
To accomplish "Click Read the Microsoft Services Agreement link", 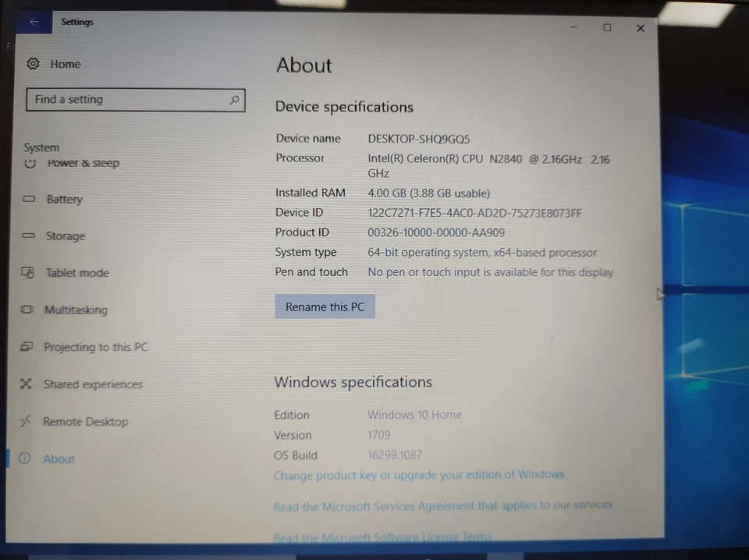I will (443, 505).
